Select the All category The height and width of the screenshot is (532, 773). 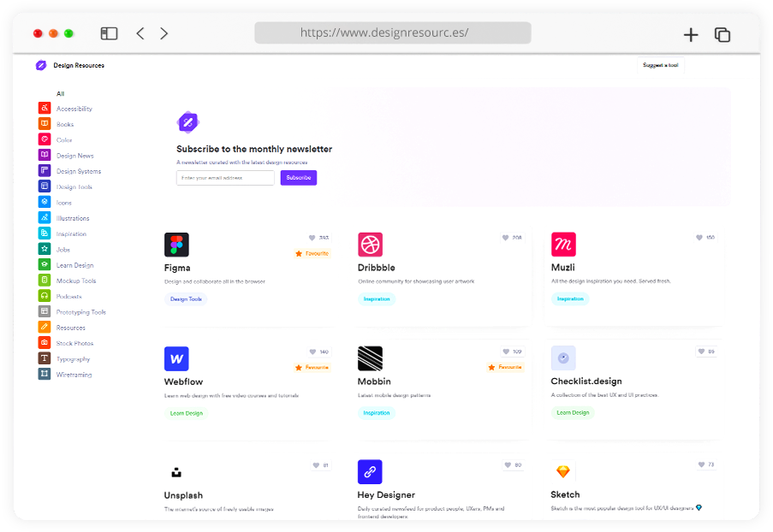[60, 93]
